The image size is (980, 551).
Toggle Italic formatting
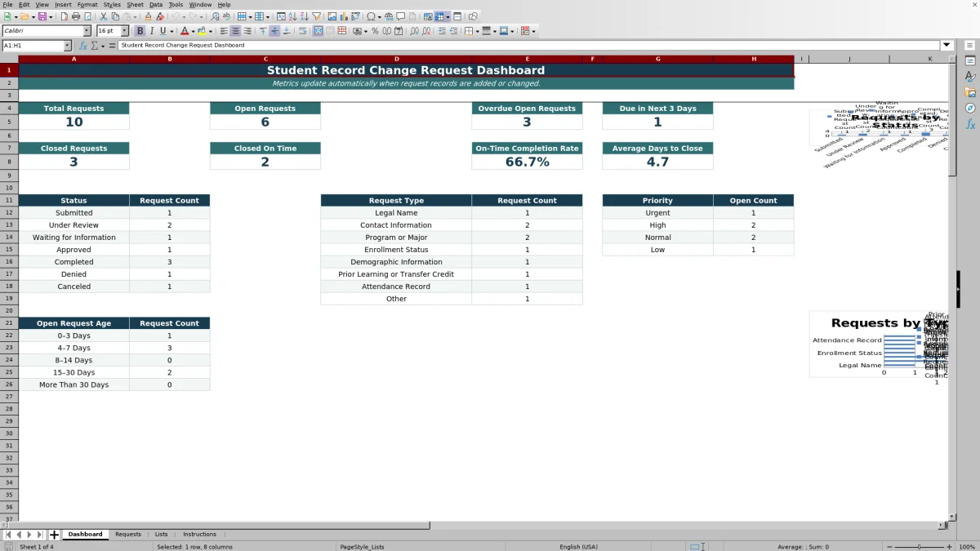pos(151,31)
